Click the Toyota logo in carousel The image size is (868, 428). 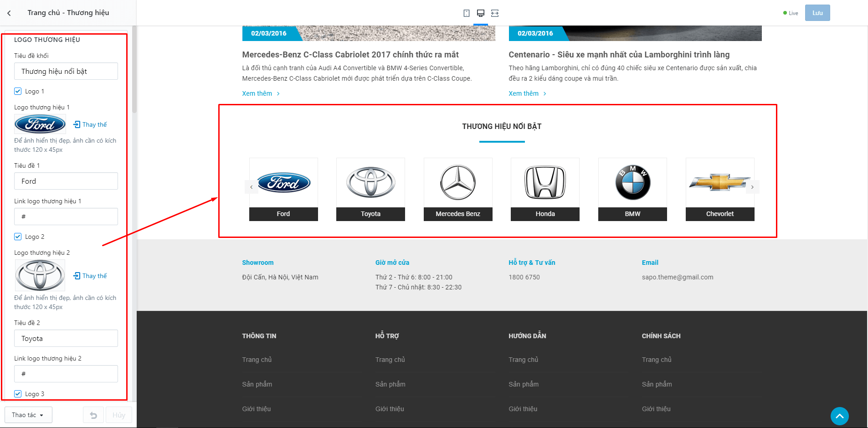(371, 182)
